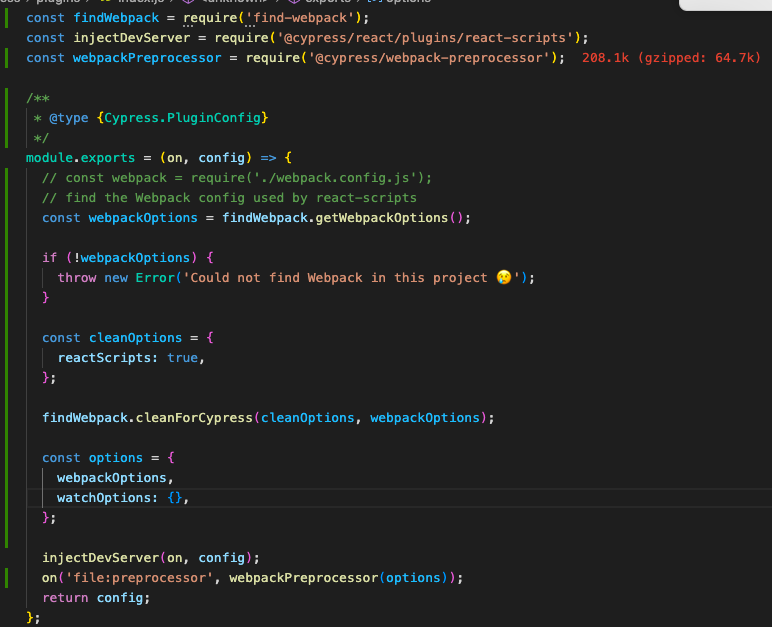The width and height of the screenshot is (772, 627).
Task: Click !webpackOptions inside the if condition
Action: coord(132,258)
